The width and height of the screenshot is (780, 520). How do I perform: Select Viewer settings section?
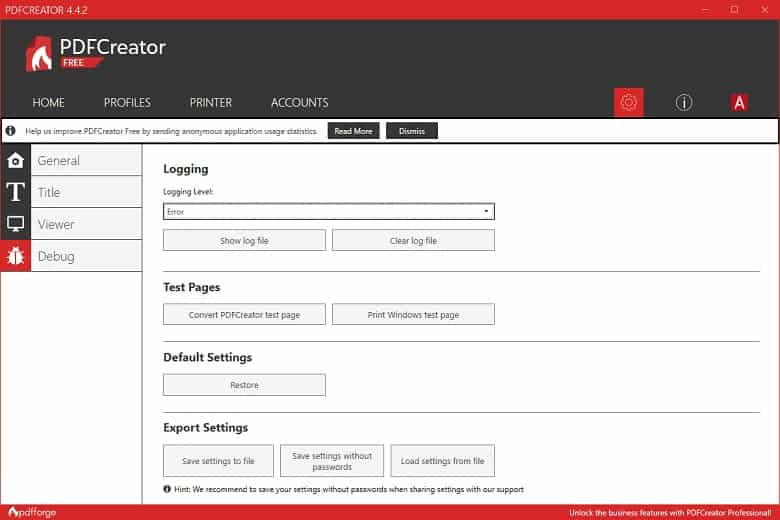pyautogui.click(x=87, y=224)
